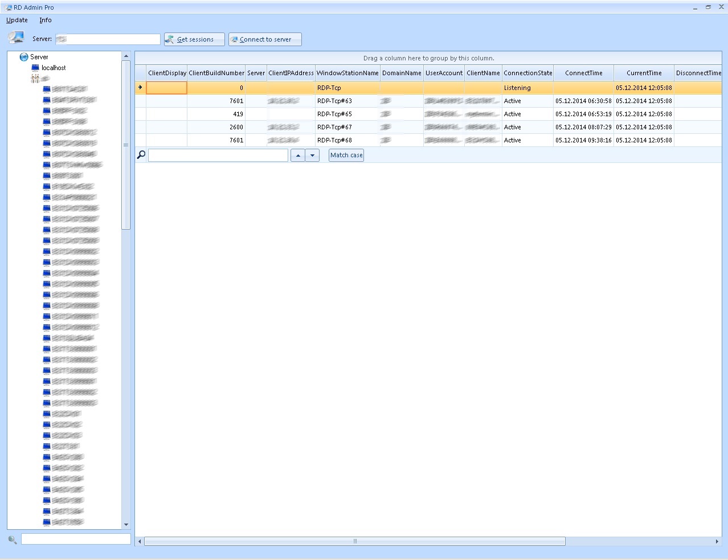The width and height of the screenshot is (728, 560).
Task: Click the UserAccount column header
Action: click(x=444, y=73)
